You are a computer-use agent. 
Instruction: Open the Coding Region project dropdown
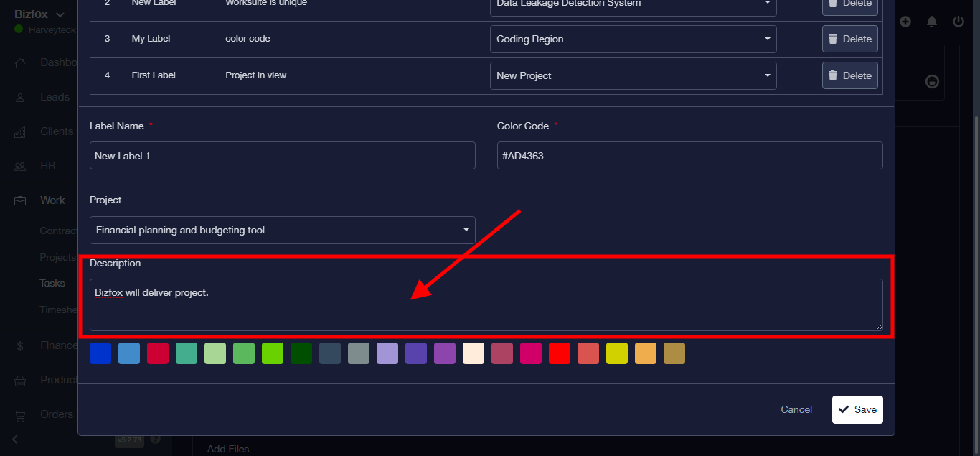633,39
